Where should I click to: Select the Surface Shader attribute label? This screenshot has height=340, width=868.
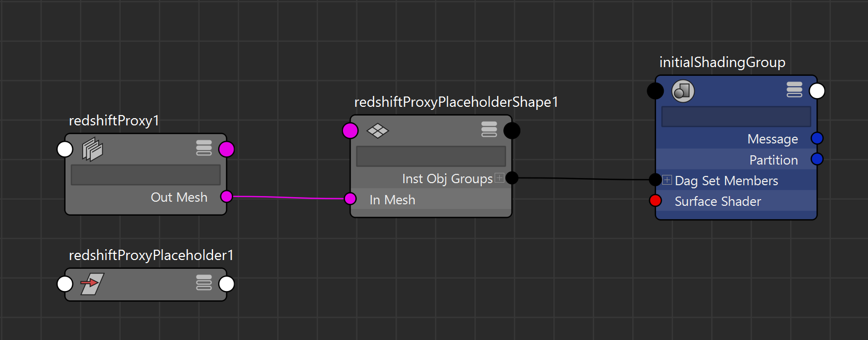[x=718, y=201]
